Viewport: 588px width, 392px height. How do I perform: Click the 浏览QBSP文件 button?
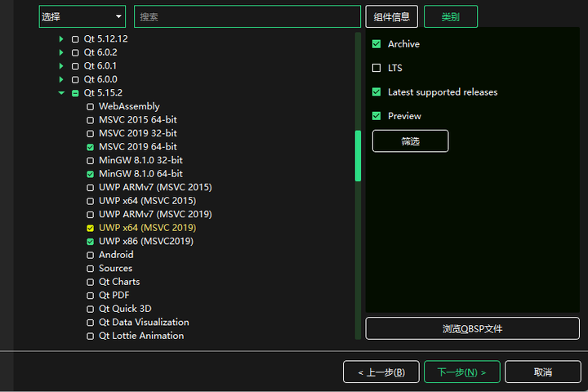(x=472, y=328)
